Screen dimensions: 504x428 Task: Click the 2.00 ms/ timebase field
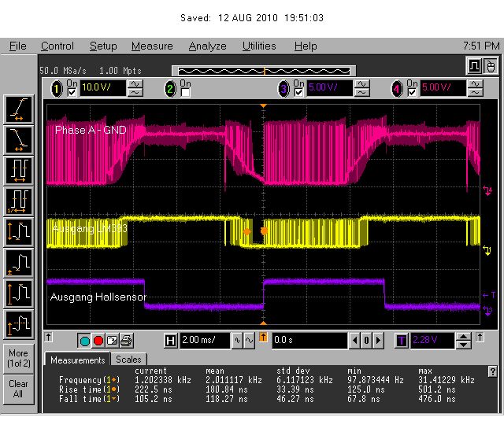click(x=205, y=341)
